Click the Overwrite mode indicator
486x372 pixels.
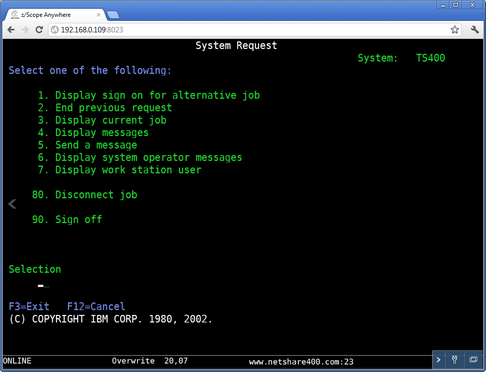[133, 361]
